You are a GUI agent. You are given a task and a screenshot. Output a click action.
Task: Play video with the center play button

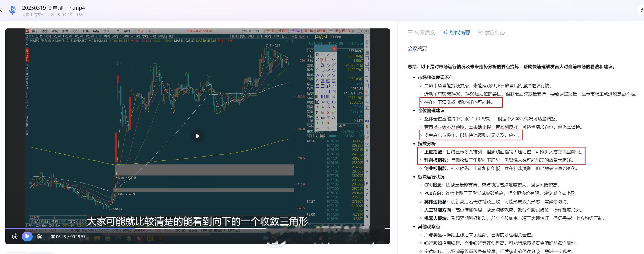[198, 136]
